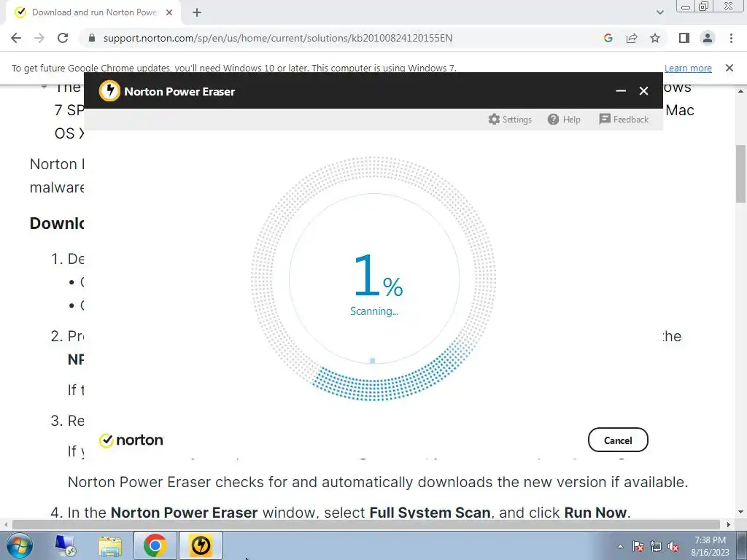
Task: Minimize the Norton Power Eraser window
Action: [620, 91]
